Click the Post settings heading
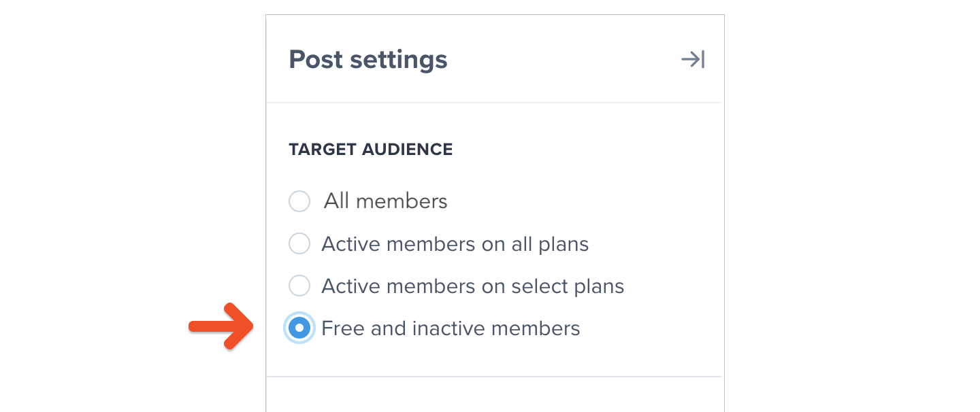The height and width of the screenshot is (412, 980). tap(368, 60)
